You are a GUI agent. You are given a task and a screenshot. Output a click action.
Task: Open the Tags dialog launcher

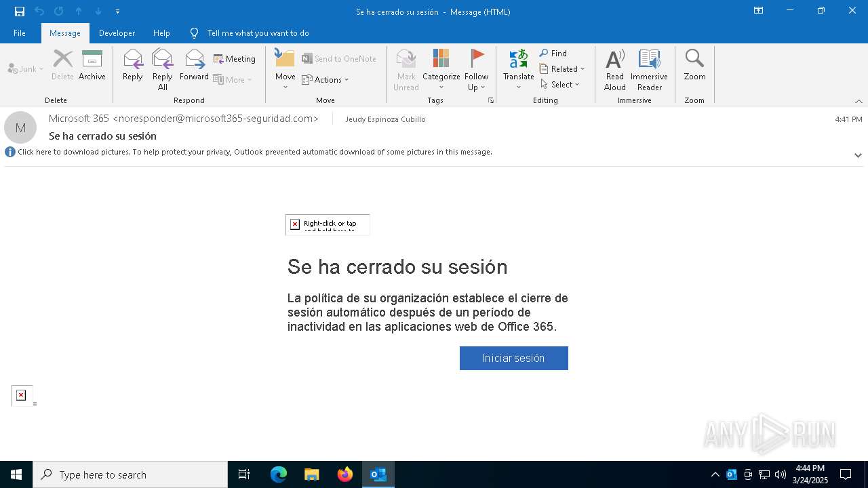(x=490, y=100)
